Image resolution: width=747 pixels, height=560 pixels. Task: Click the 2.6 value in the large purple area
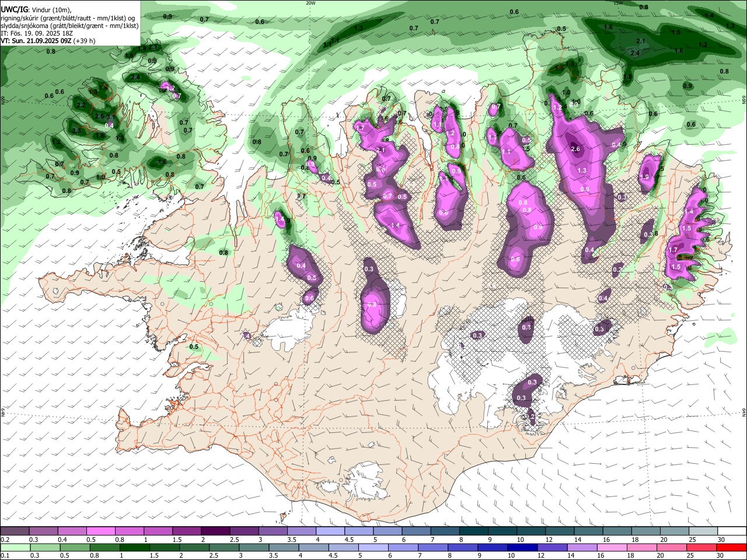(x=575, y=149)
